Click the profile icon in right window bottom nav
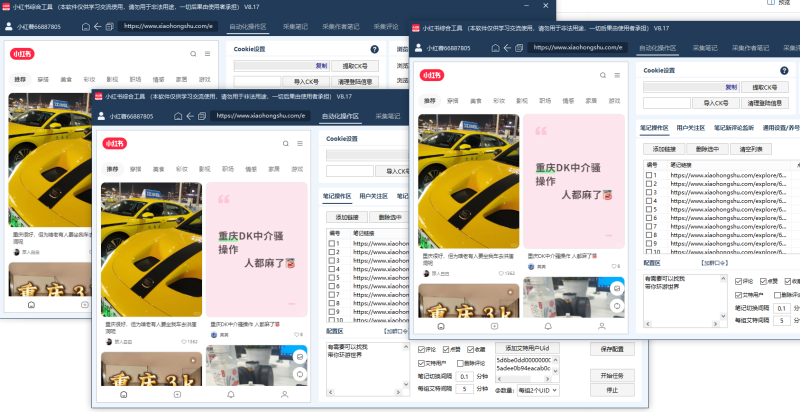The image size is (800, 412). pyautogui.click(x=602, y=326)
